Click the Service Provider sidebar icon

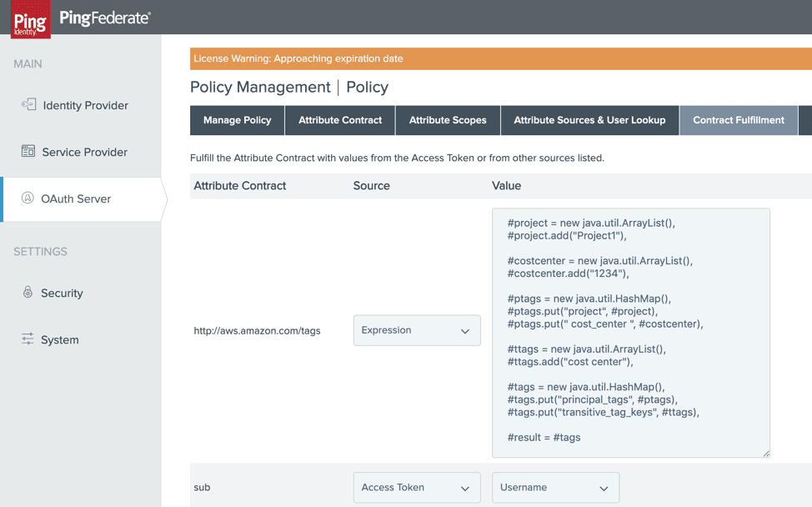click(x=28, y=151)
